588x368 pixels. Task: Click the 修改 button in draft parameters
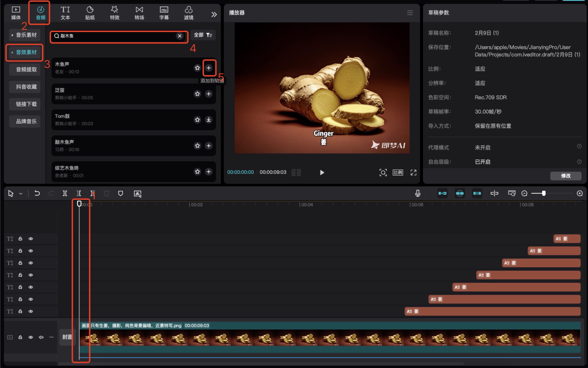[565, 176]
